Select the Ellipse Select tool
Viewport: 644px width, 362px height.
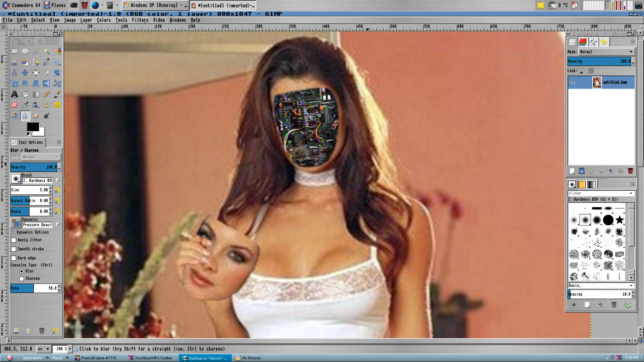(25, 51)
